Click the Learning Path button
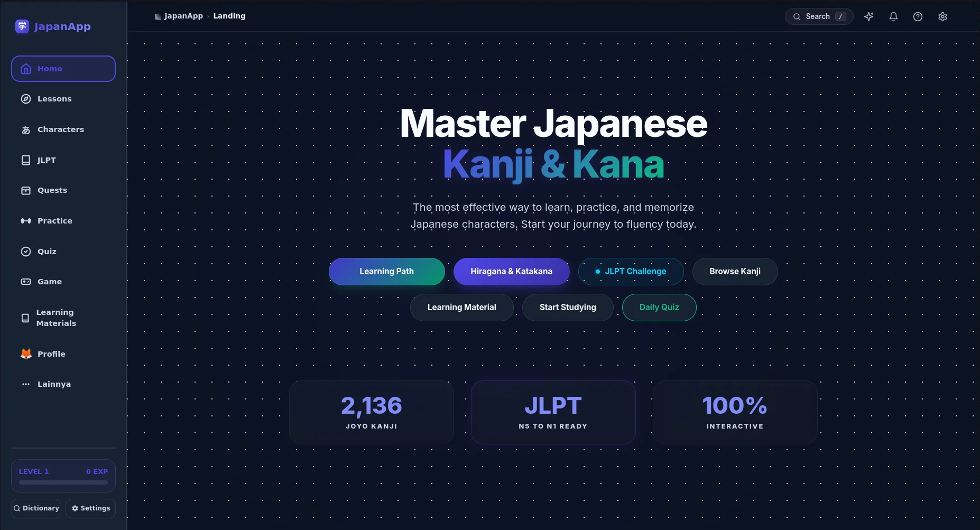Image resolution: width=980 pixels, height=530 pixels. (387, 272)
